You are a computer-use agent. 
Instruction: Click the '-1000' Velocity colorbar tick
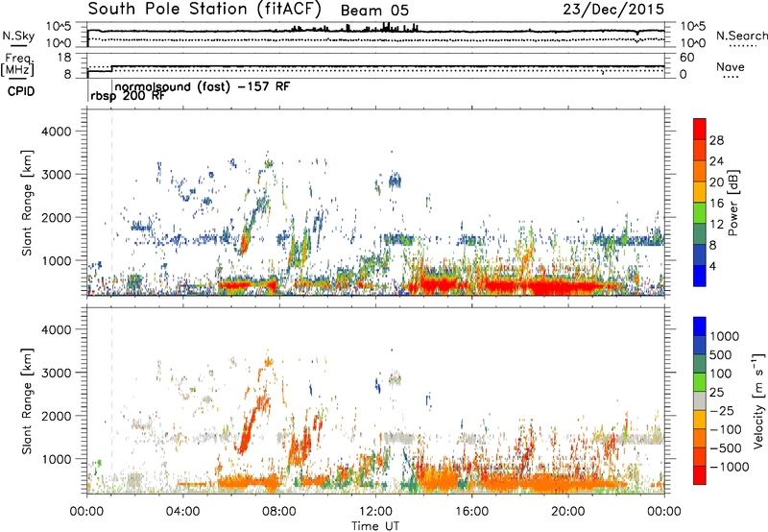point(729,467)
